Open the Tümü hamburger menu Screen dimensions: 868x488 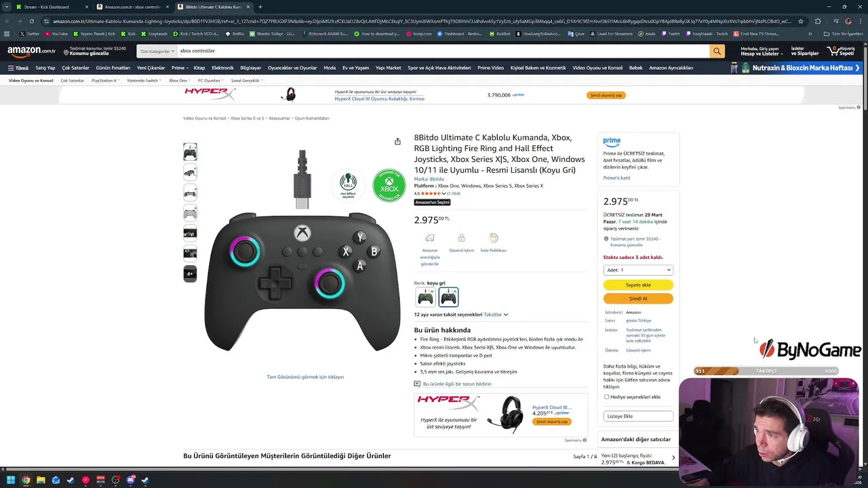pos(18,68)
